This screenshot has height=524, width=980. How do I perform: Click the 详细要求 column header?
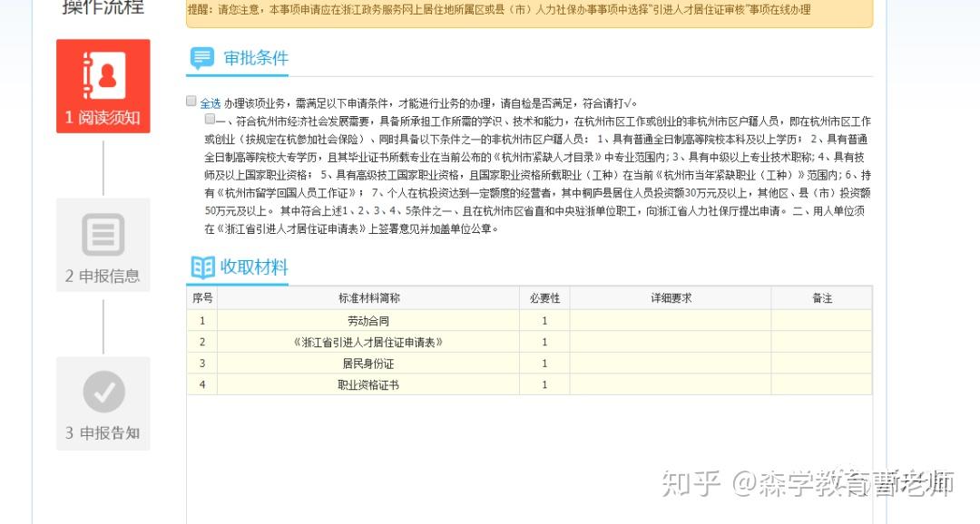[671, 298]
